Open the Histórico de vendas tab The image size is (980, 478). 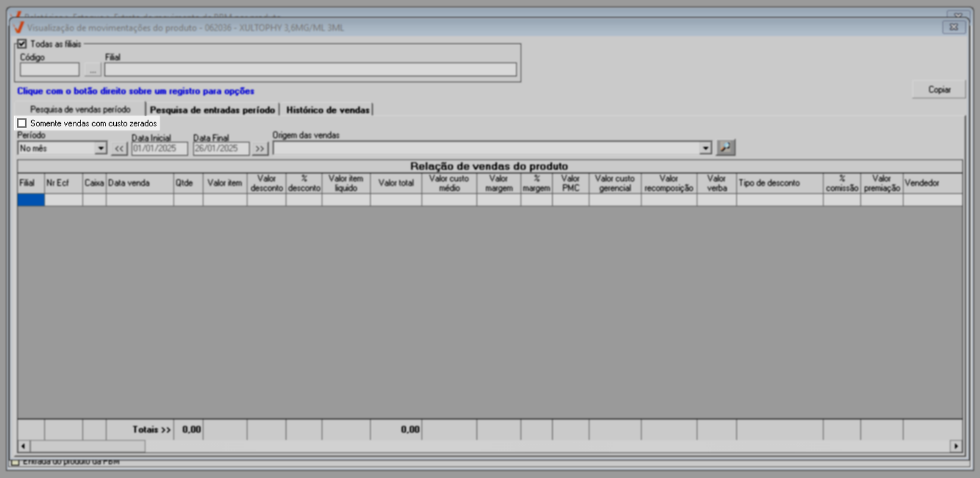328,110
